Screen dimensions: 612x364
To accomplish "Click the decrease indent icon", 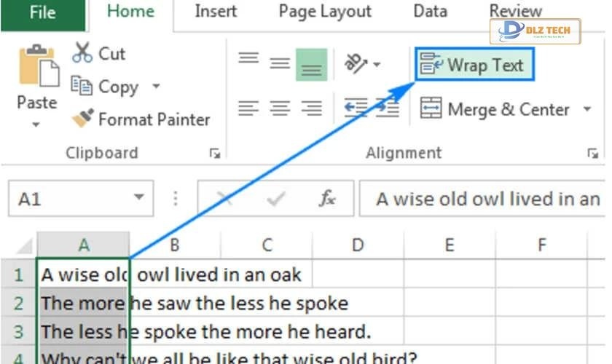I will coord(356,108).
